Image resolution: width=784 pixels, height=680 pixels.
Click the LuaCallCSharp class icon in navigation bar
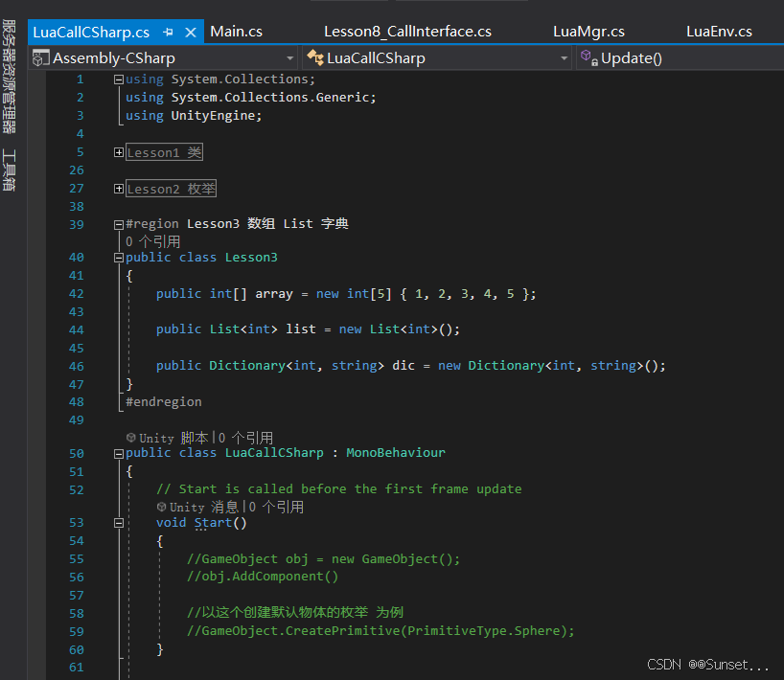click(x=315, y=58)
